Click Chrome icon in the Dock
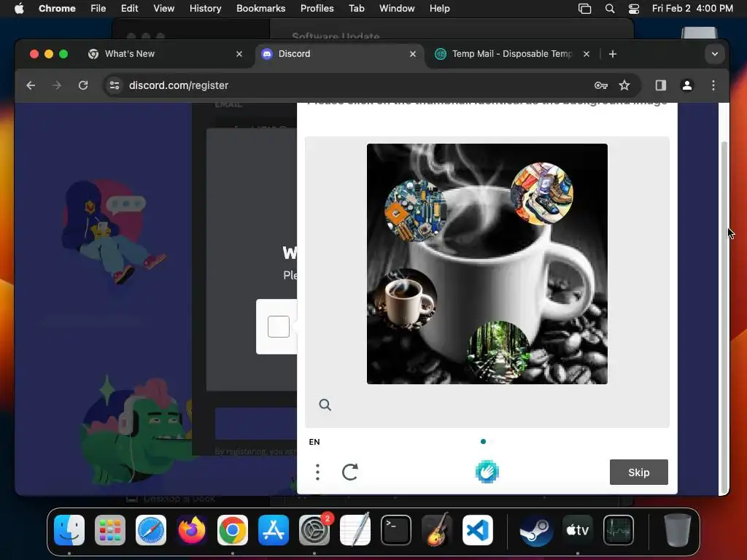 tap(233, 530)
